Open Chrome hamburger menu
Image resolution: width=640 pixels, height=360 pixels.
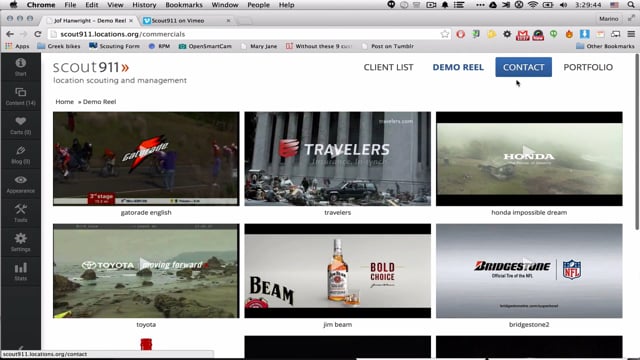click(x=631, y=34)
